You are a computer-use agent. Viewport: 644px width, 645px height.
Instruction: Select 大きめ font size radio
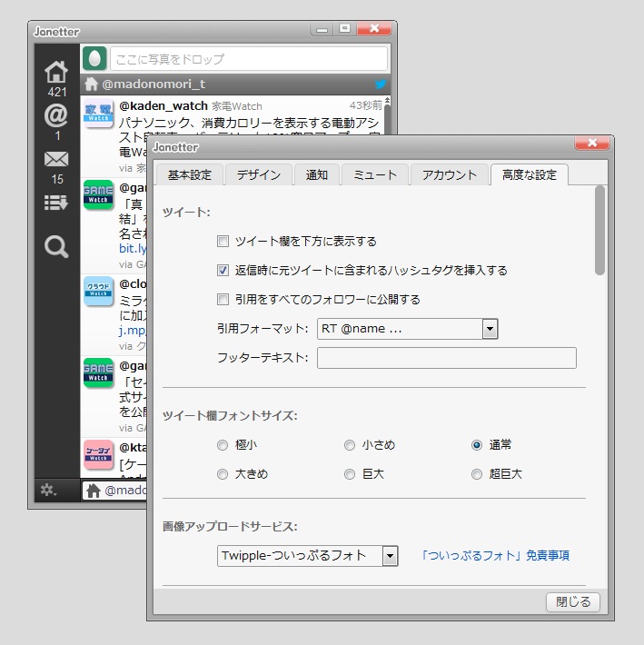click(x=223, y=474)
